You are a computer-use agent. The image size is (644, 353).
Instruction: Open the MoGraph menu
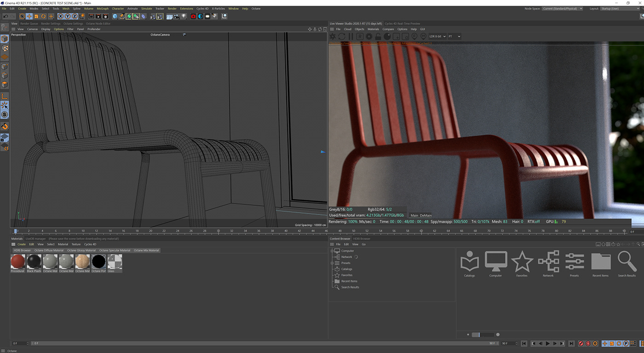(x=103, y=8)
